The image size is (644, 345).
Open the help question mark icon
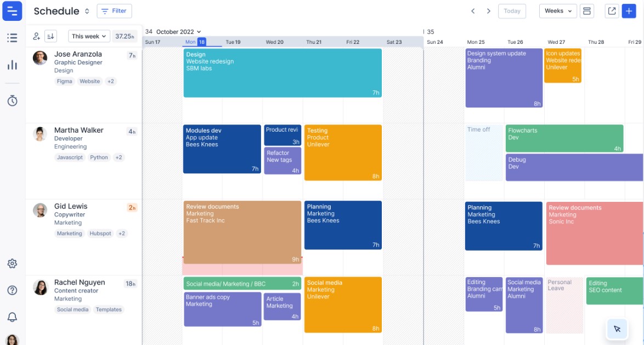12,290
